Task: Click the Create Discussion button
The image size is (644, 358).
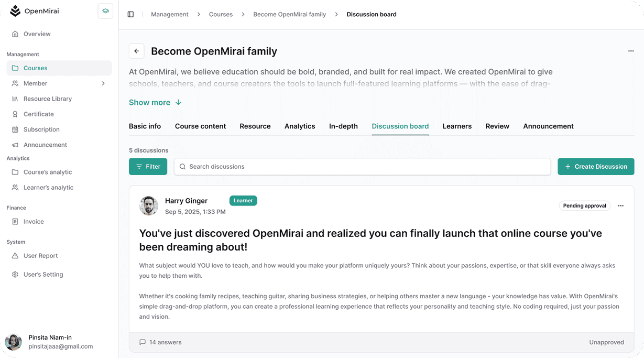Action: pos(596,167)
